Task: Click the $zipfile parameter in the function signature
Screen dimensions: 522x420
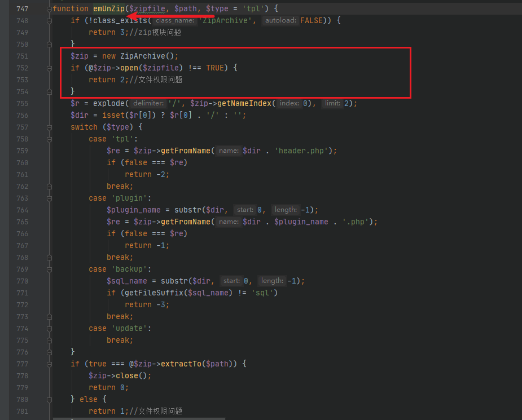Action: (x=147, y=8)
